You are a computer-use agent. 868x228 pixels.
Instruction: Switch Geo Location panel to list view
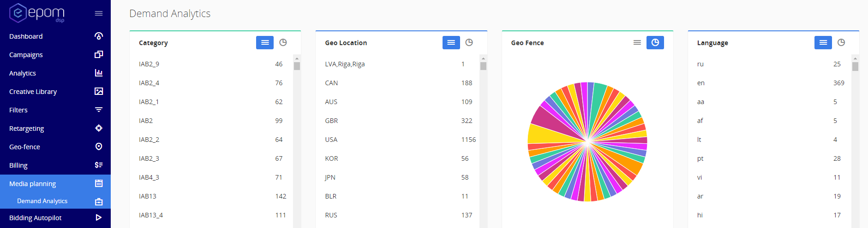(451, 42)
